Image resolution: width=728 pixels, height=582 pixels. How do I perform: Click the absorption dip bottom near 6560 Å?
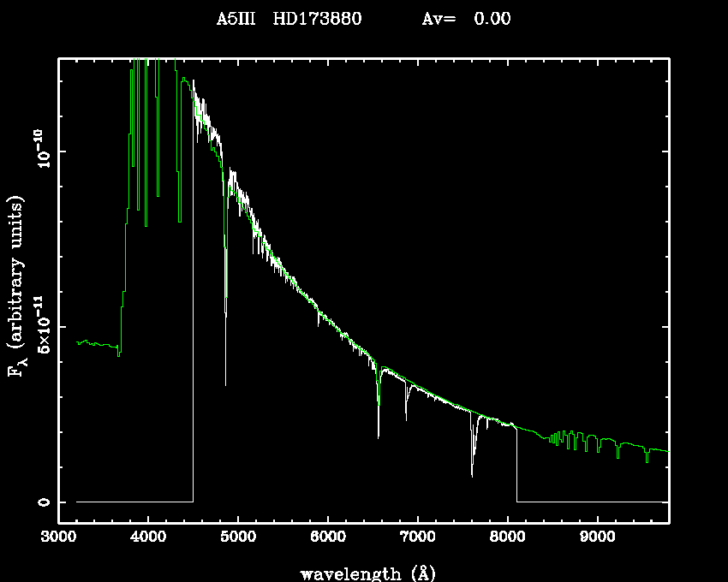pos(379,436)
